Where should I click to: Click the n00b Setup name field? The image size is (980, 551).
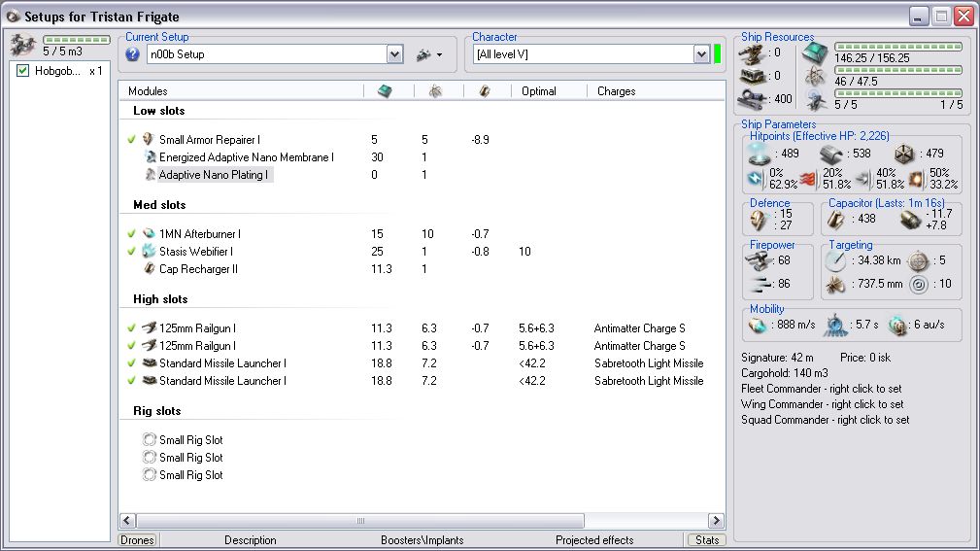pos(267,54)
